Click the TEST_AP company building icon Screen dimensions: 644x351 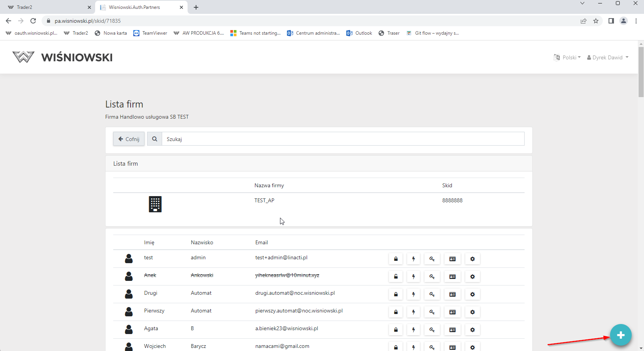pyautogui.click(x=155, y=204)
